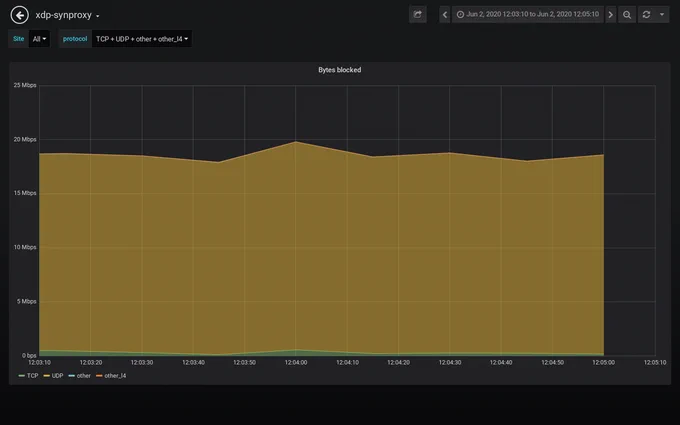Screen dimensions: 680x425
Task: Shift time range forward with right chevron
Action: (611, 14)
